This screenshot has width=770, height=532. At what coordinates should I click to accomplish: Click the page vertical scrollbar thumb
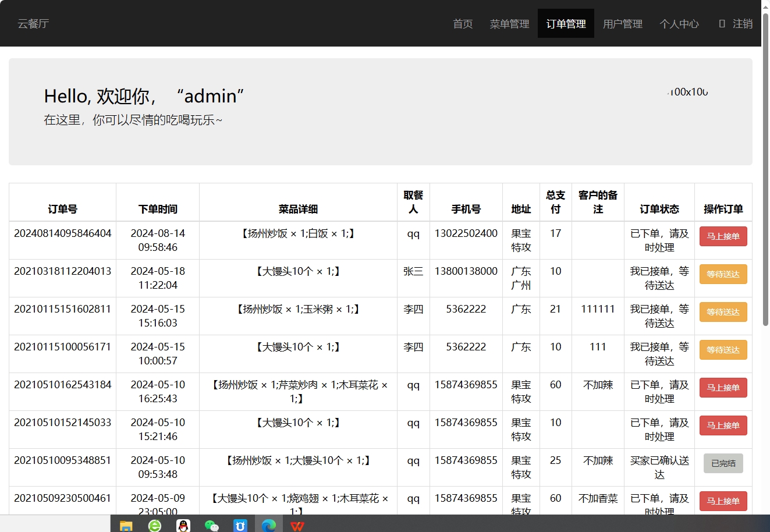pos(765,169)
